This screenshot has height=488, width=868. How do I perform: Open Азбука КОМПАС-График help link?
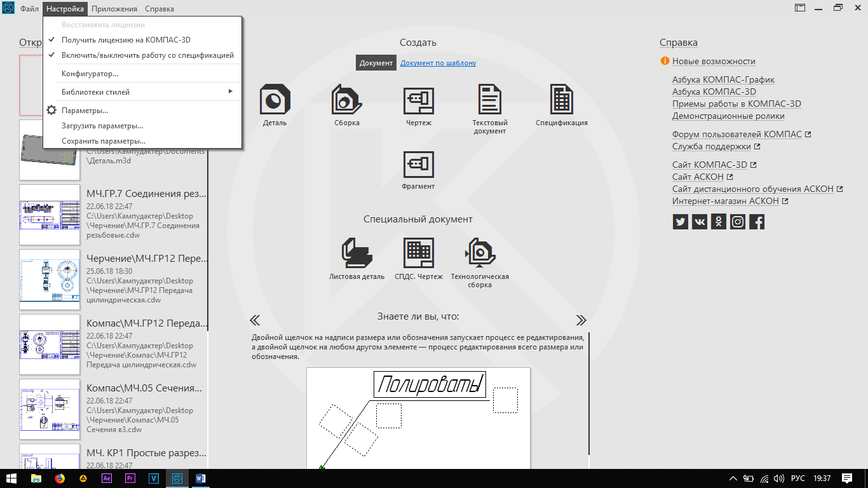pyautogui.click(x=723, y=79)
